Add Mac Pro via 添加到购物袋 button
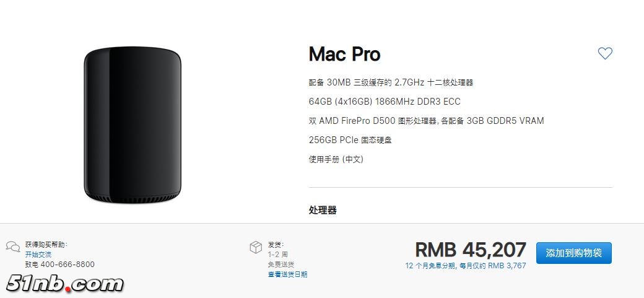Viewport: 644px width, 298px height. [574, 253]
